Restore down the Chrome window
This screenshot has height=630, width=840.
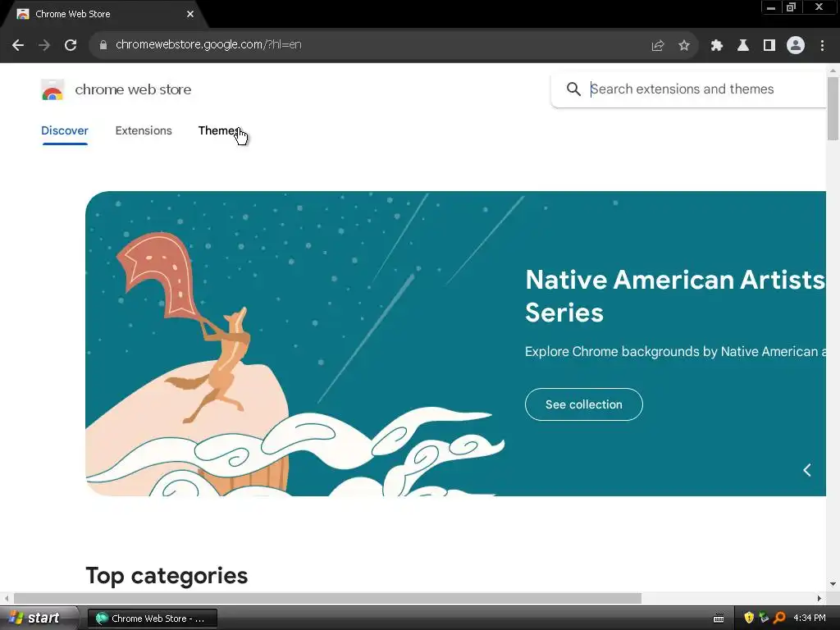(792, 7)
